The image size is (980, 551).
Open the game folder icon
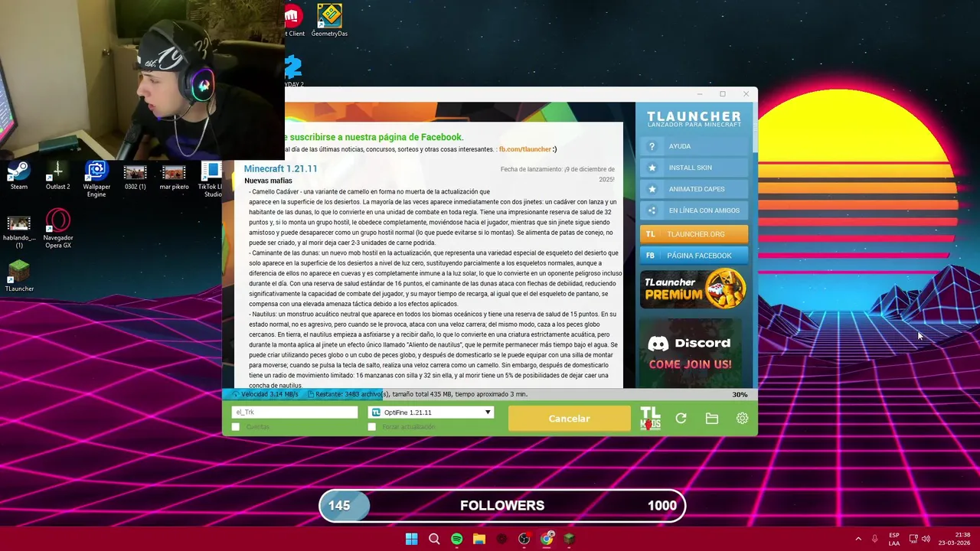point(712,419)
